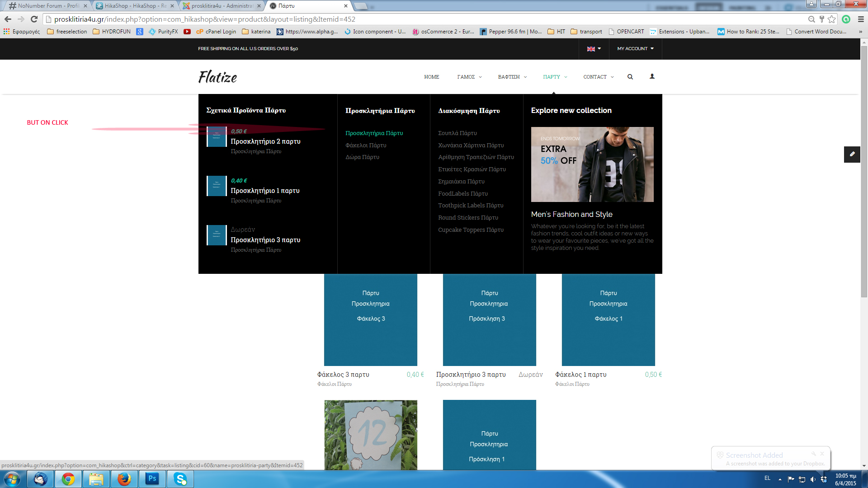Switch to the HikaShop browser tab
The image size is (868, 488).
coord(135,6)
